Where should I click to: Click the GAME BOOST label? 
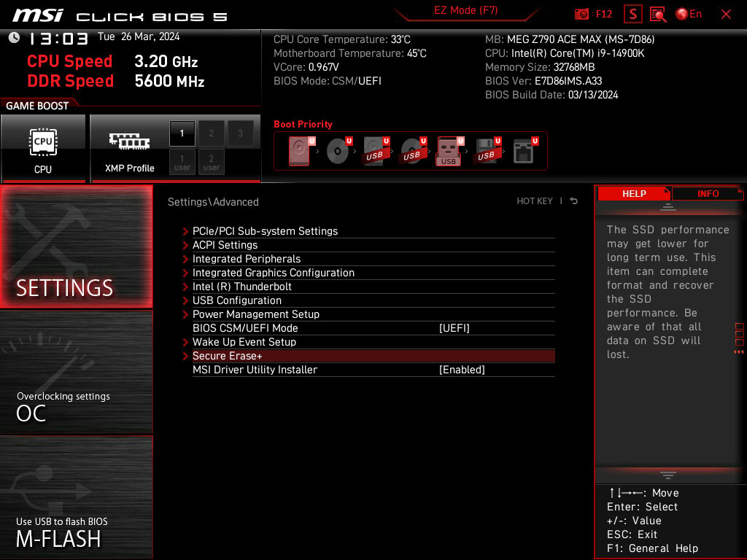point(37,106)
